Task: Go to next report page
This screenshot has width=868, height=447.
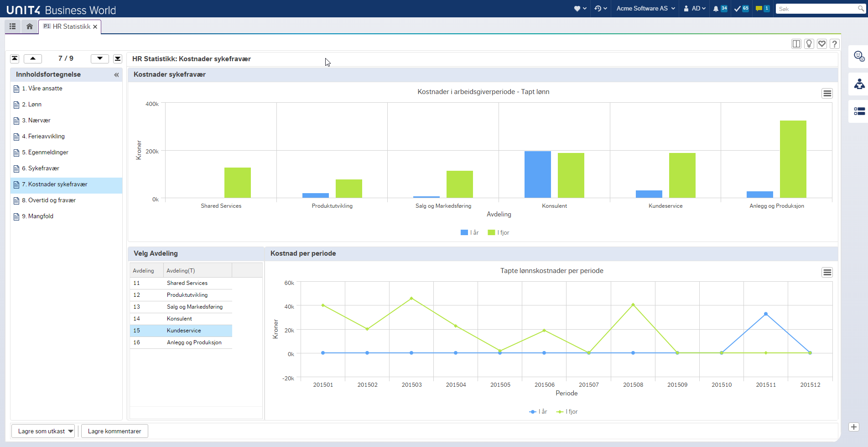Action: (x=99, y=58)
